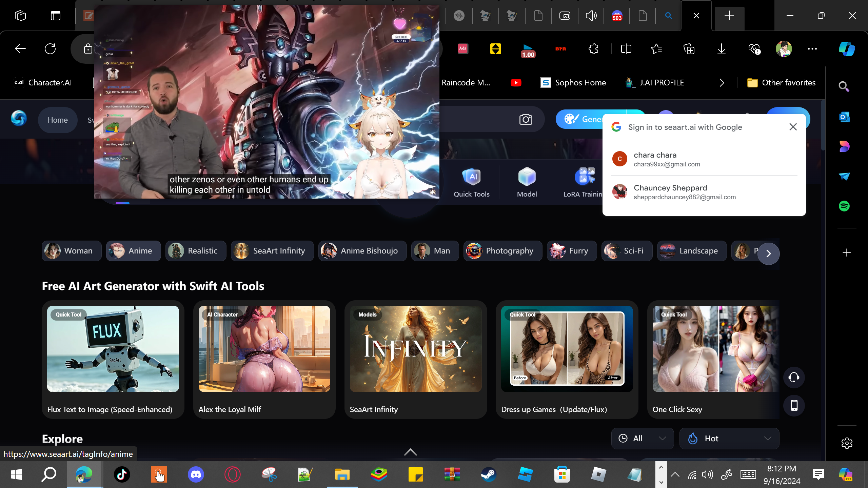Open Spotify in the Edge sidebar

[x=844, y=206]
